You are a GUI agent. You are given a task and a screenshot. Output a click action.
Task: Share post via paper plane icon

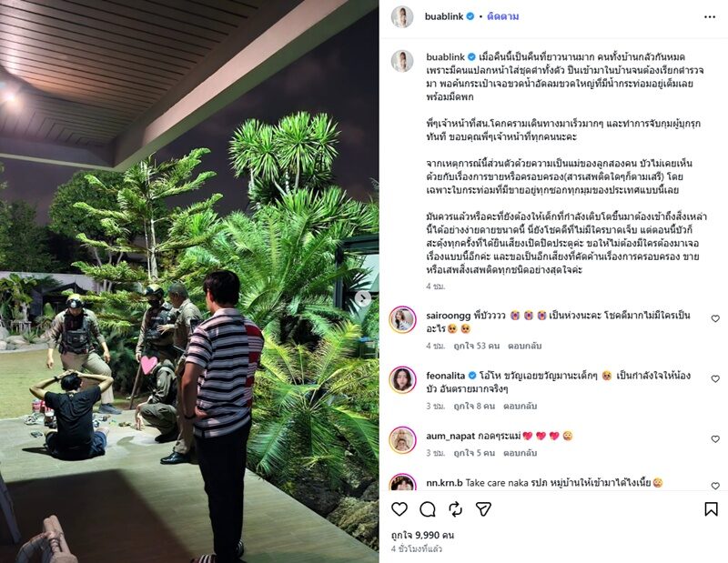(483, 509)
